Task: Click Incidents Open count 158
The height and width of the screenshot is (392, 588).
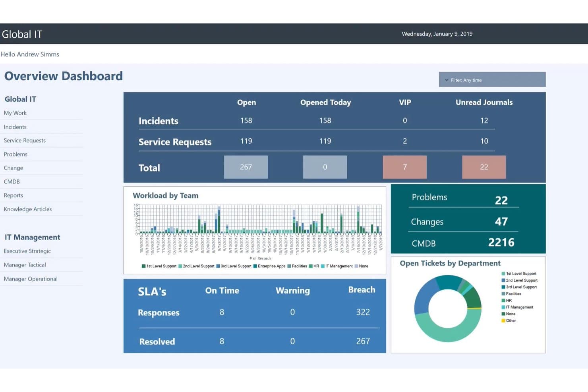Action: tap(246, 121)
